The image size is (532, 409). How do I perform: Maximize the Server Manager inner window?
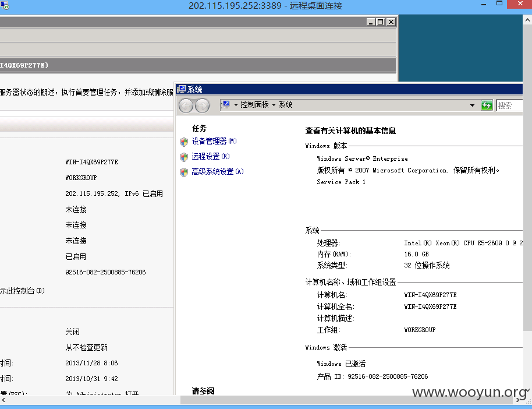(381, 22)
